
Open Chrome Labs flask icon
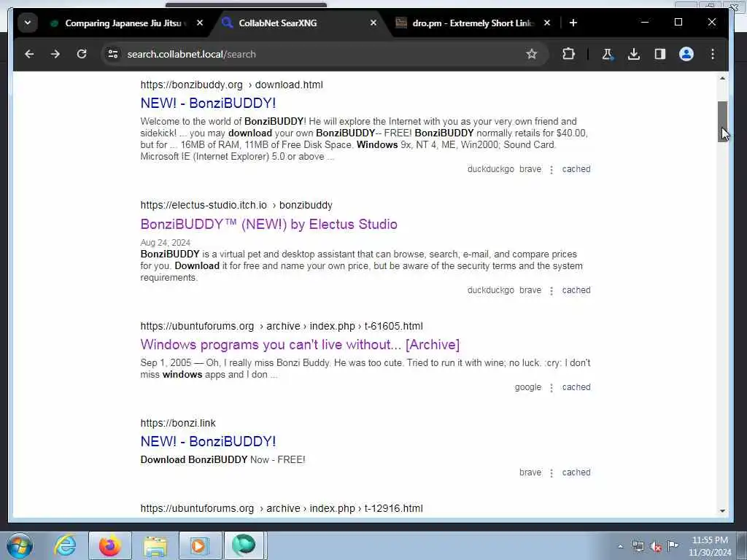coord(608,54)
